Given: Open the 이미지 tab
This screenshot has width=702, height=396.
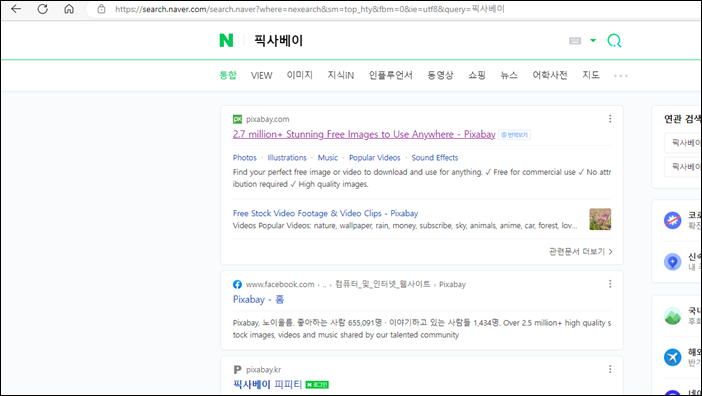Looking at the screenshot, I should 300,75.
